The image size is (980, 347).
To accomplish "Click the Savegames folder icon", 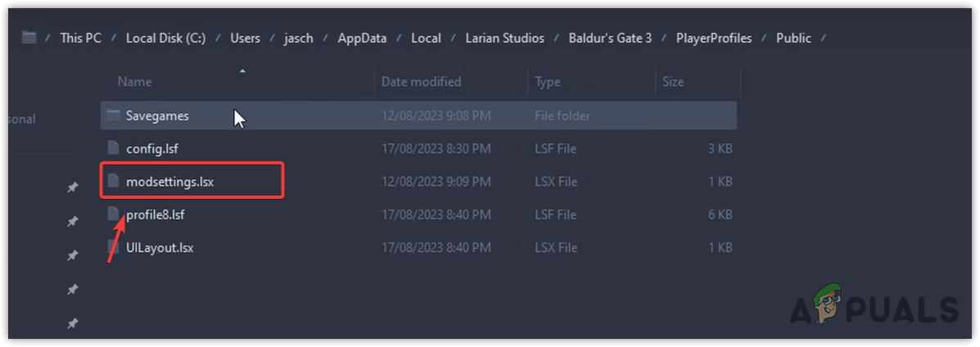I will [113, 115].
